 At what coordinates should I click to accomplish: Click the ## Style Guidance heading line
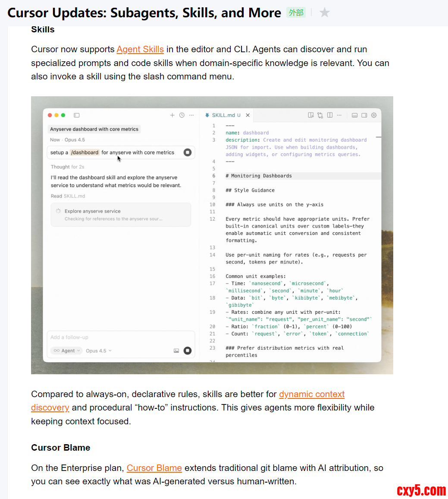click(x=250, y=190)
